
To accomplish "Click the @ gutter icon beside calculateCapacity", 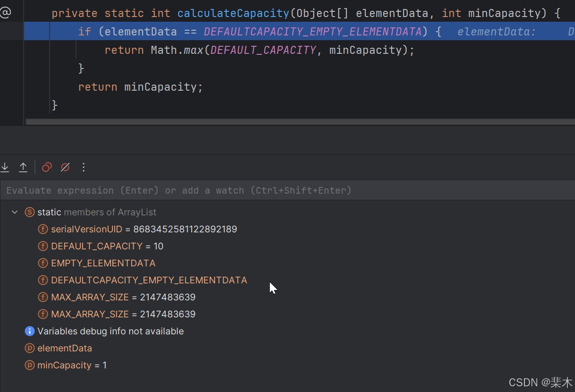I will click(x=5, y=13).
